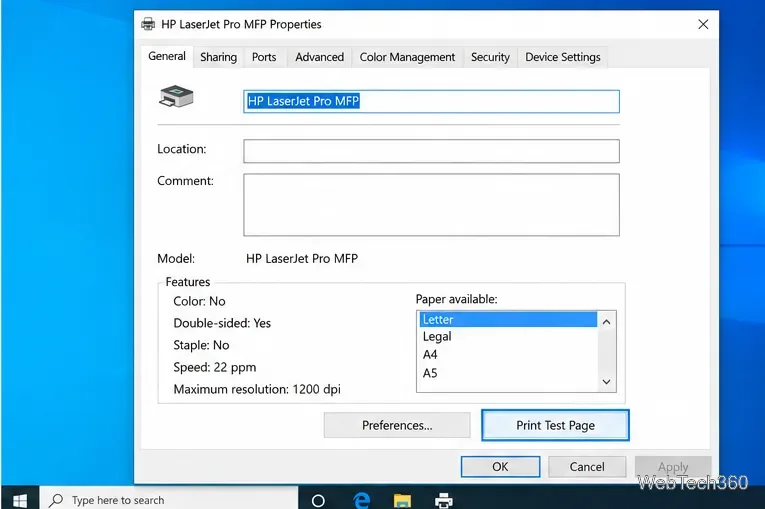Close the printer Properties dialog
Screen dimensions: 765x509
[x=703, y=24]
